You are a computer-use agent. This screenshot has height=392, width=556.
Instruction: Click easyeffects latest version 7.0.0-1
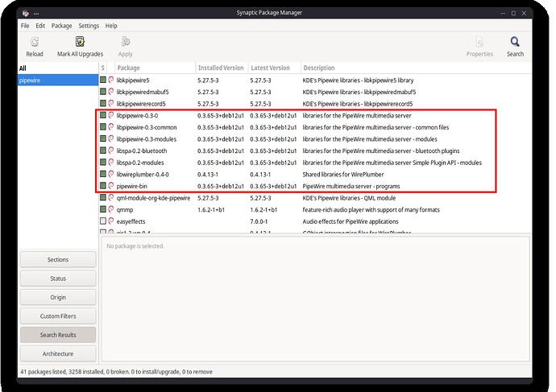click(259, 221)
